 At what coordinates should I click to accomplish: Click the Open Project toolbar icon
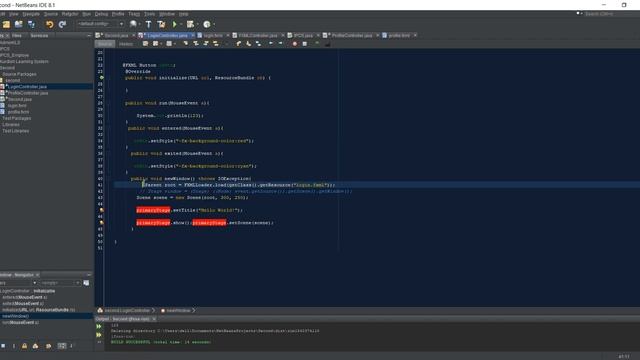(19, 24)
